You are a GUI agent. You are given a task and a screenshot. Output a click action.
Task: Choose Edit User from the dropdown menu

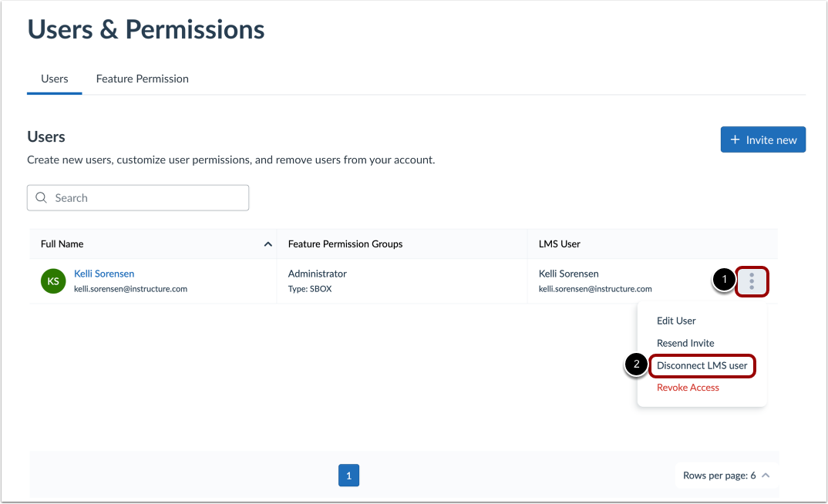pyautogui.click(x=675, y=321)
